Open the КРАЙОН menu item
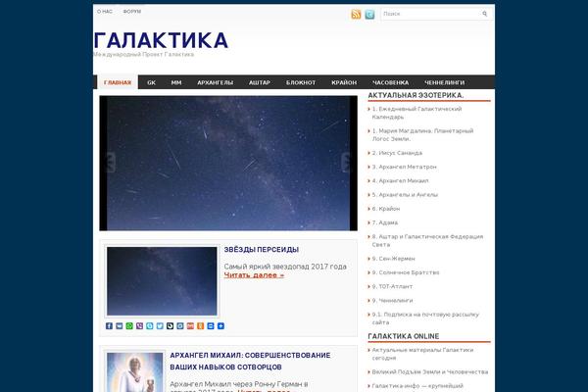This screenshot has height=392, width=588. [x=344, y=82]
